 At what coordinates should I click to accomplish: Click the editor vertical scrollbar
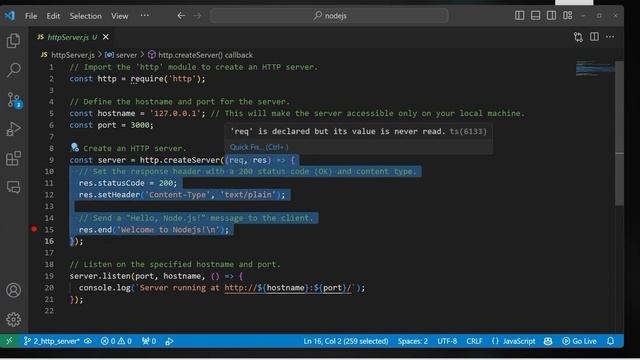[619, 133]
